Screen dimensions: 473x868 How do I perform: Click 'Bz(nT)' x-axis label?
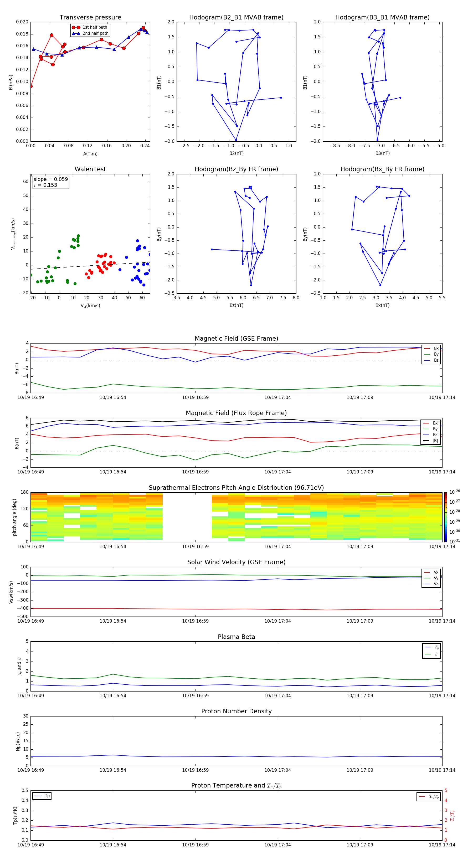236,305
